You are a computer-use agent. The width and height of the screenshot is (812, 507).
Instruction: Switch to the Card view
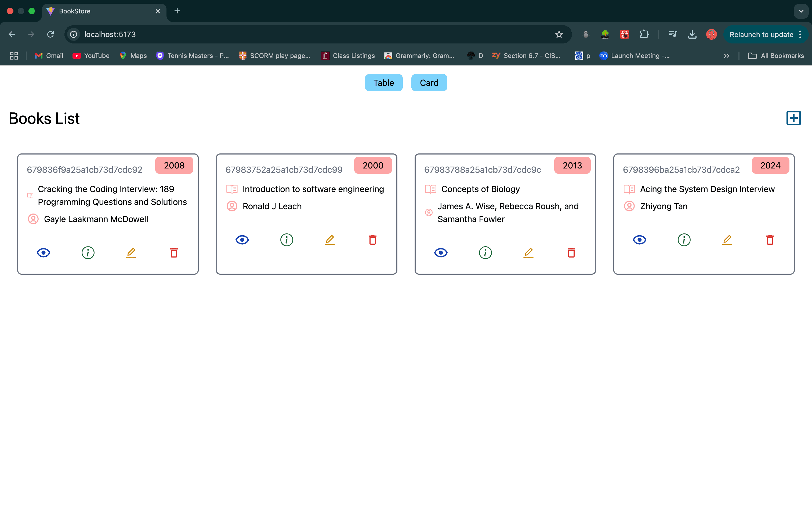[429, 83]
